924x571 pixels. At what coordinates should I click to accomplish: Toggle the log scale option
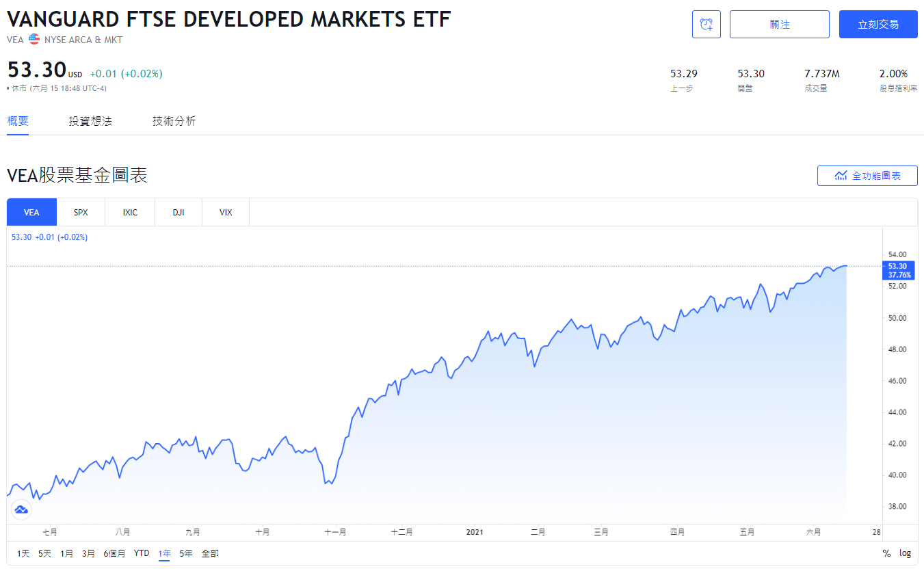[905, 553]
